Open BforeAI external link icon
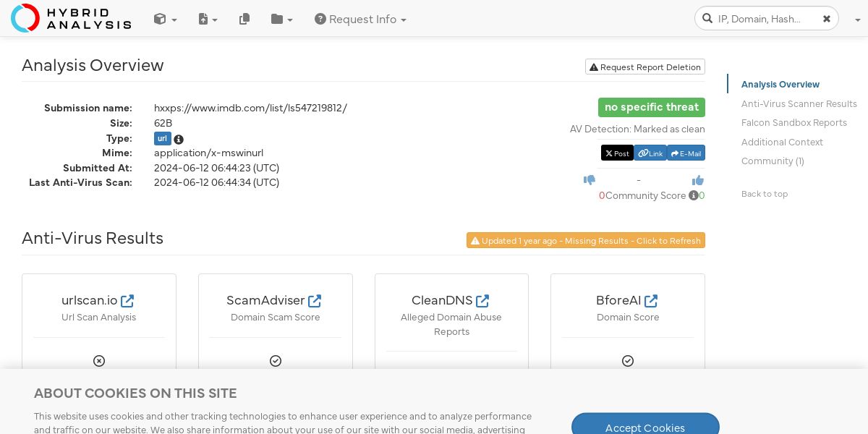The width and height of the screenshot is (868, 434). pos(651,300)
